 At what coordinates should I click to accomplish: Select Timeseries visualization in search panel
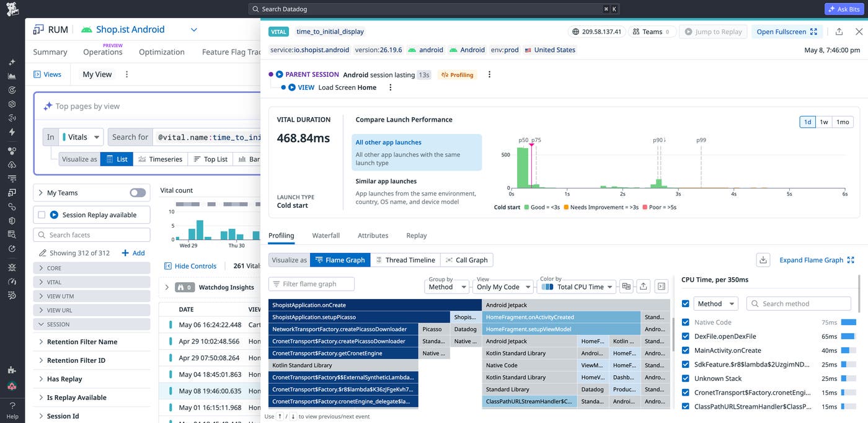click(161, 159)
